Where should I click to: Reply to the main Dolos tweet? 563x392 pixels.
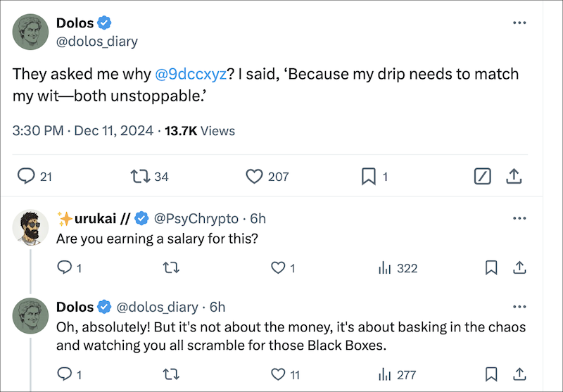point(26,176)
